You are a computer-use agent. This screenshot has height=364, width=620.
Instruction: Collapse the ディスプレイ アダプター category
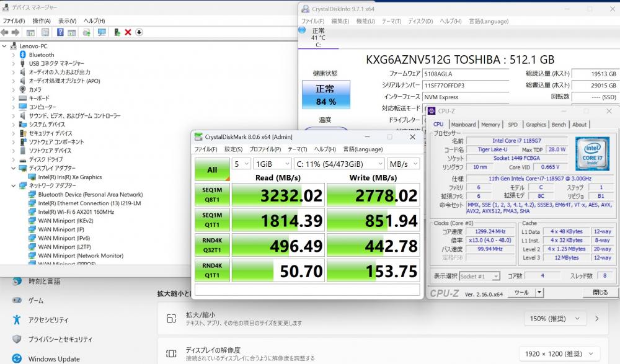pos(14,168)
